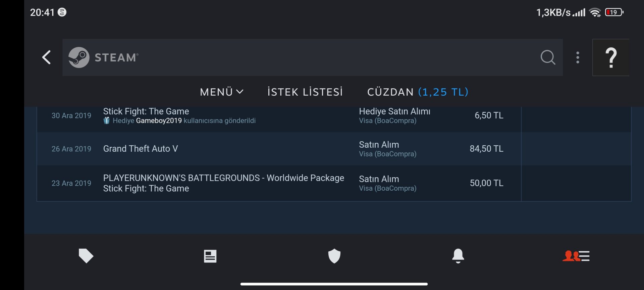Select date 23 Ara 2019
This screenshot has height=290, width=644.
[x=71, y=183]
